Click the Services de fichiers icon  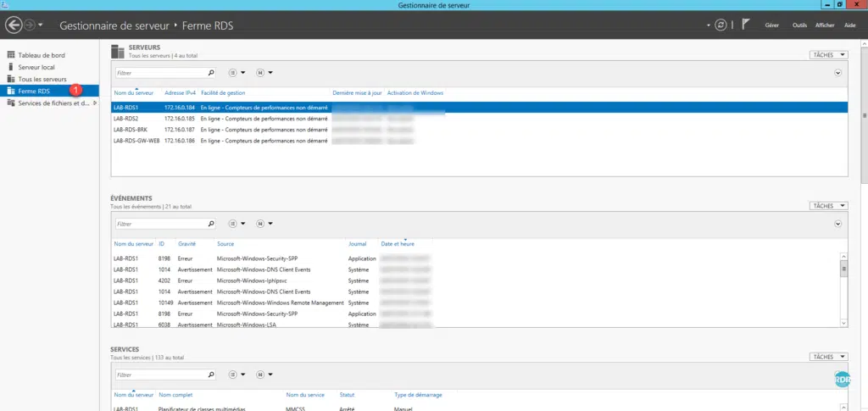click(10, 103)
